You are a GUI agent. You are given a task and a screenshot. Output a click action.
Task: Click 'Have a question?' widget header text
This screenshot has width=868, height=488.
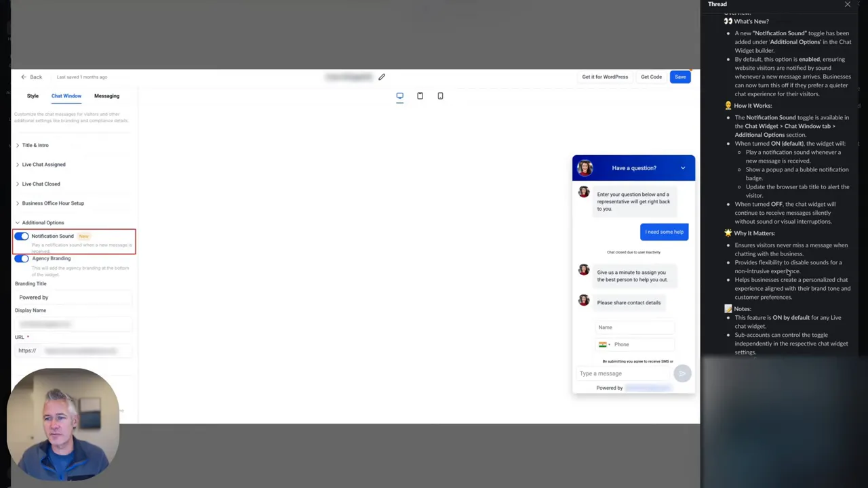(x=634, y=168)
